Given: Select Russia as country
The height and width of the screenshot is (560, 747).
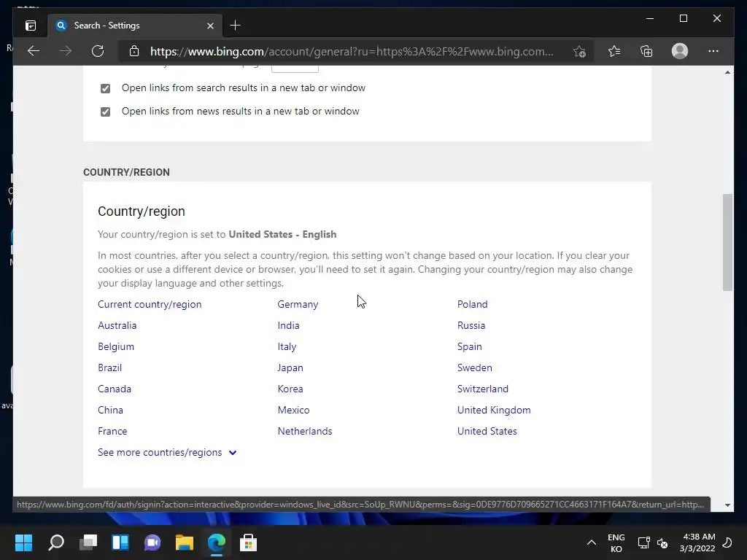Looking at the screenshot, I should [471, 325].
